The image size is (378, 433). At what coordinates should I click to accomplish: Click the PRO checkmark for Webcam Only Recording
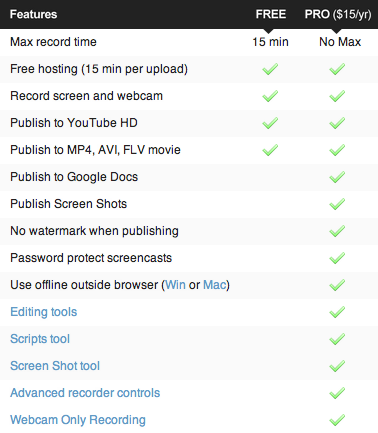(x=337, y=420)
